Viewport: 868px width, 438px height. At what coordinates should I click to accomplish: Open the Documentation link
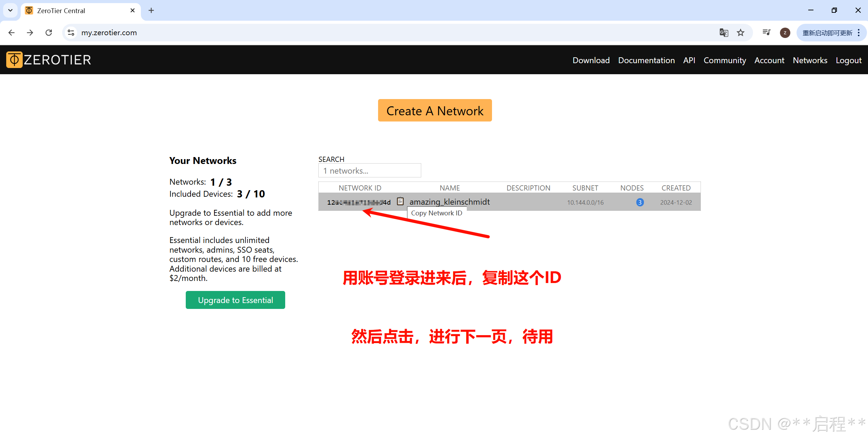pyautogui.click(x=646, y=60)
